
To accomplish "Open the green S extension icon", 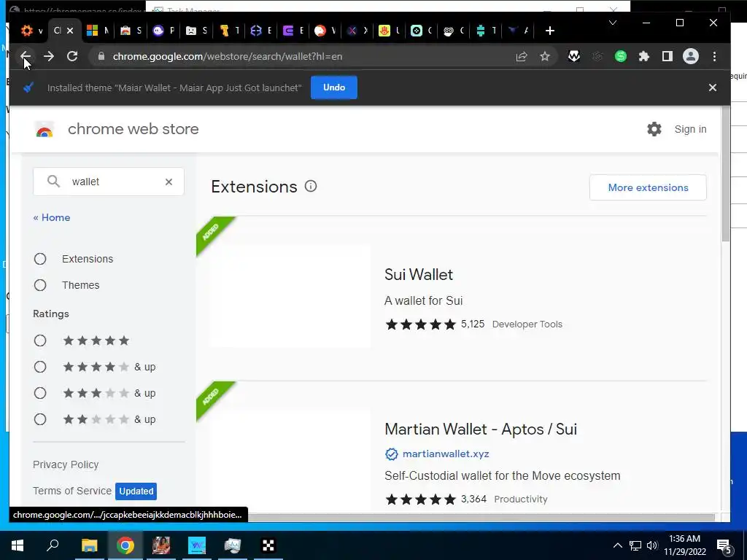I will pos(620,57).
